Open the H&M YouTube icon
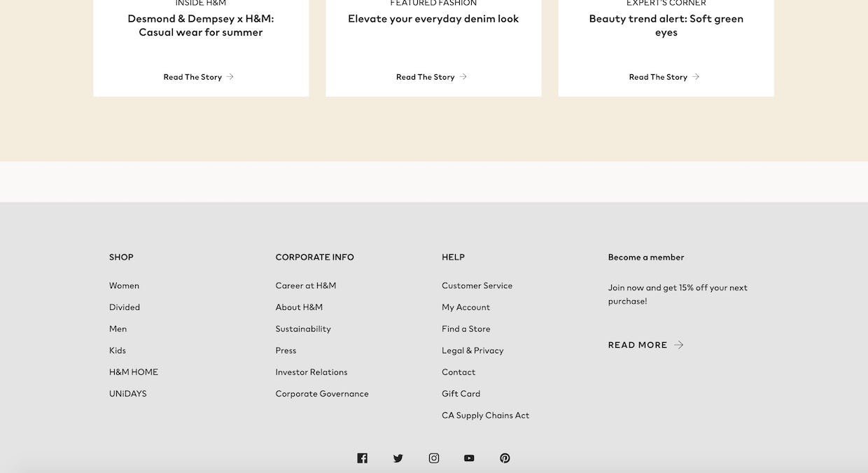 click(469, 458)
